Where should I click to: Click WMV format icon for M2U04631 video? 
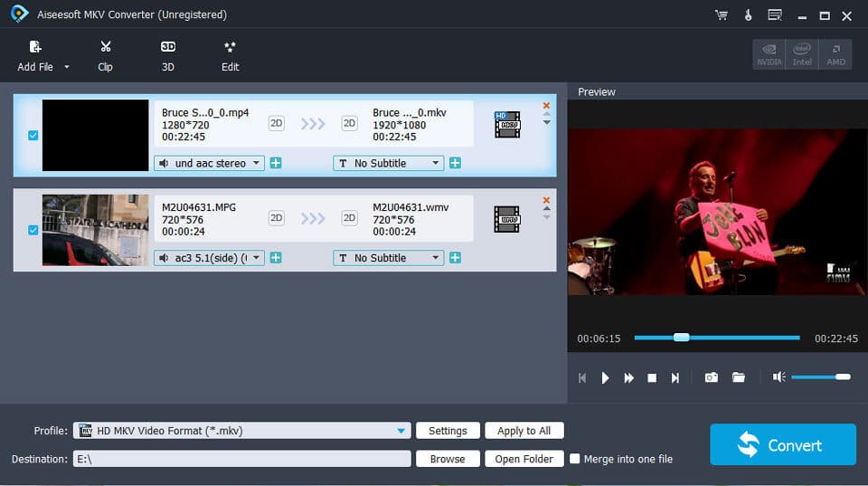(x=507, y=219)
